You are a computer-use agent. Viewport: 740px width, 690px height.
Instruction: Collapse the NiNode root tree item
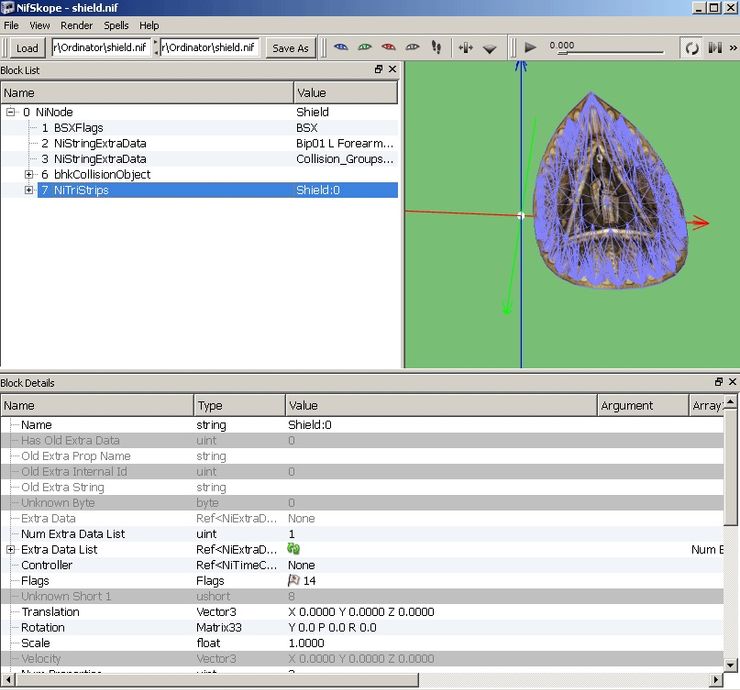[x=11, y=113]
